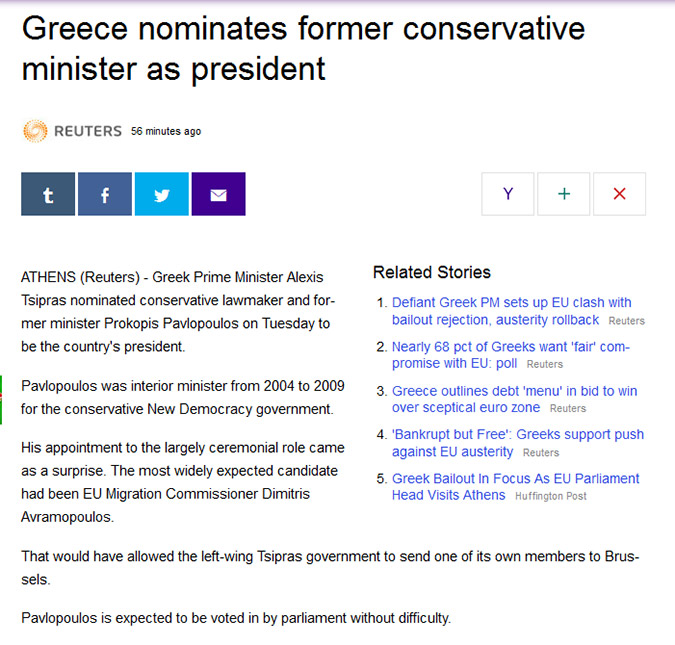Click the green plus icon
This screenshot has height=645, width=675.
(x=564, y=194)
